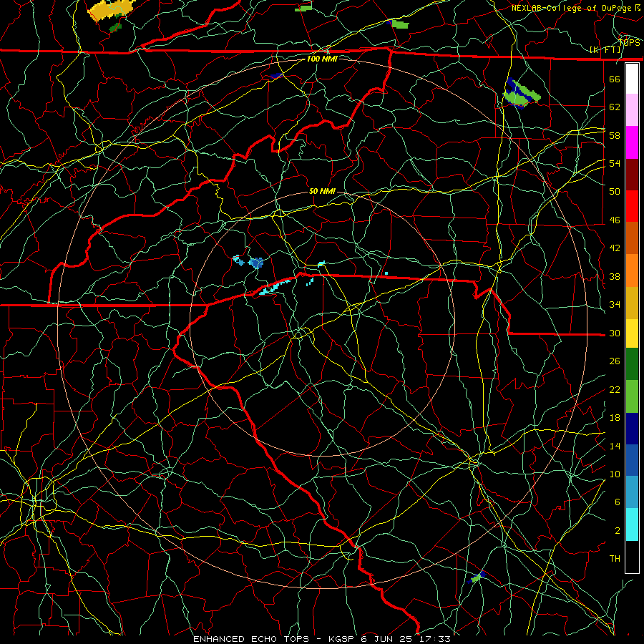Viewport: 644px width, 644px height.
Task: Click the bright yellow legend swatch
Action: coord(632,333)
